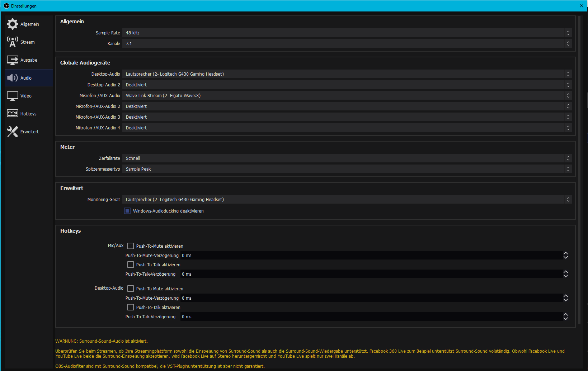Open the Hotkeys settings page
Image resolution: width=588 pixels, height=371 pixels.
point(29,114)
